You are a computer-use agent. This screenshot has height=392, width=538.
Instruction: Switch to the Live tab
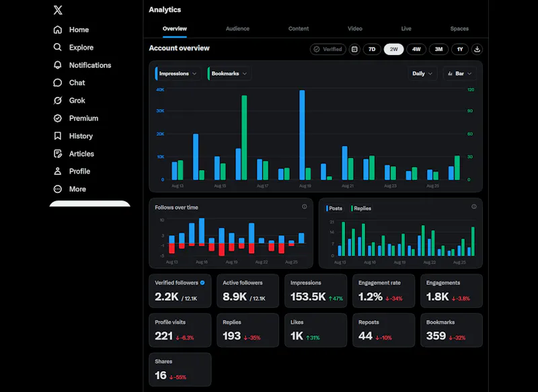406,29
